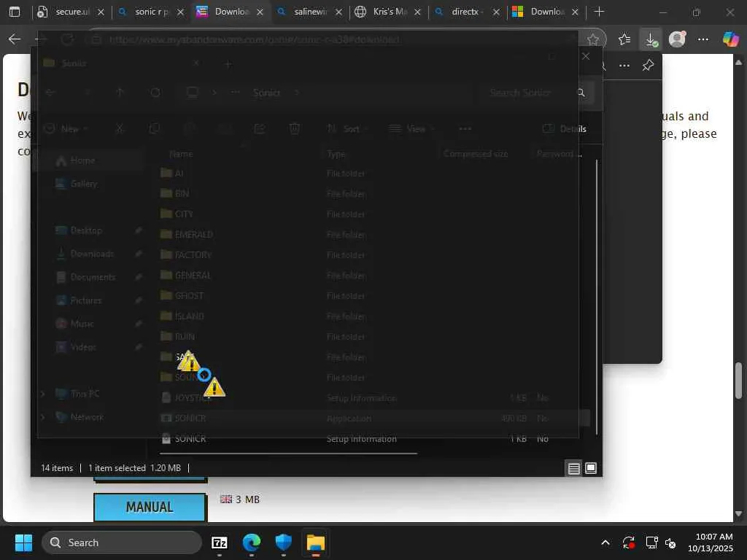The image size is (747, 560).
Task: Switch Explorer to large thumbnails view icon
Action: [x=591, y=469]
